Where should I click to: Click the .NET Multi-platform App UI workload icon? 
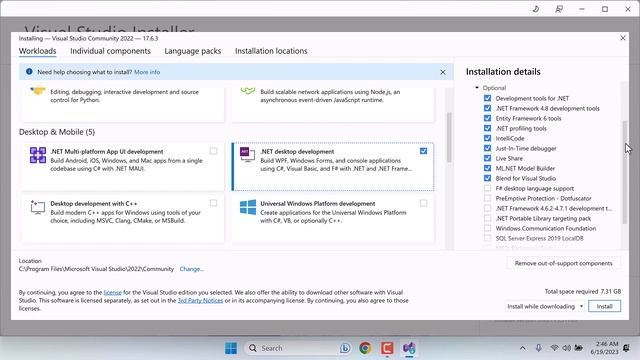point(38,155)
